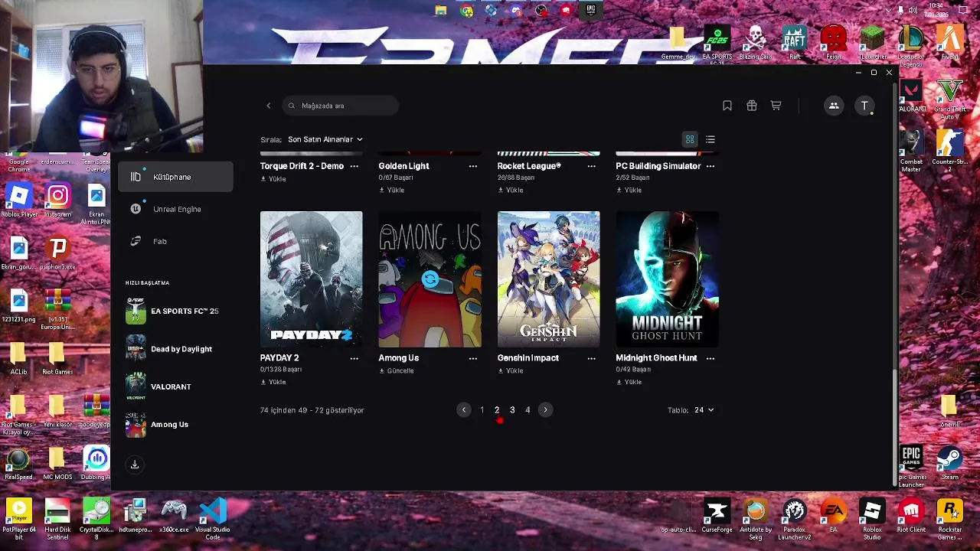
Task: Click the 'Mağazada ara' search field
Action: coord(341,106)
